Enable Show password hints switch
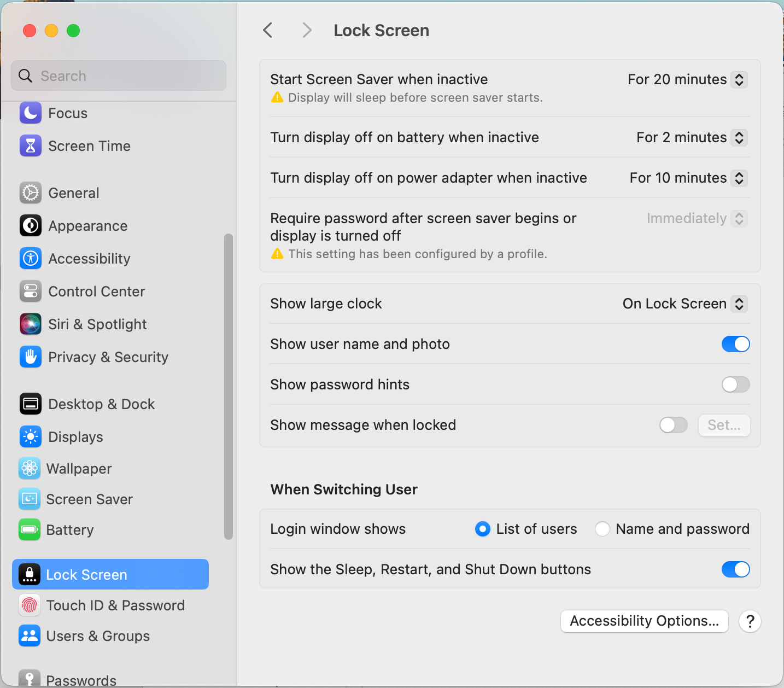784x688 pixels. (x=735, y=384)
